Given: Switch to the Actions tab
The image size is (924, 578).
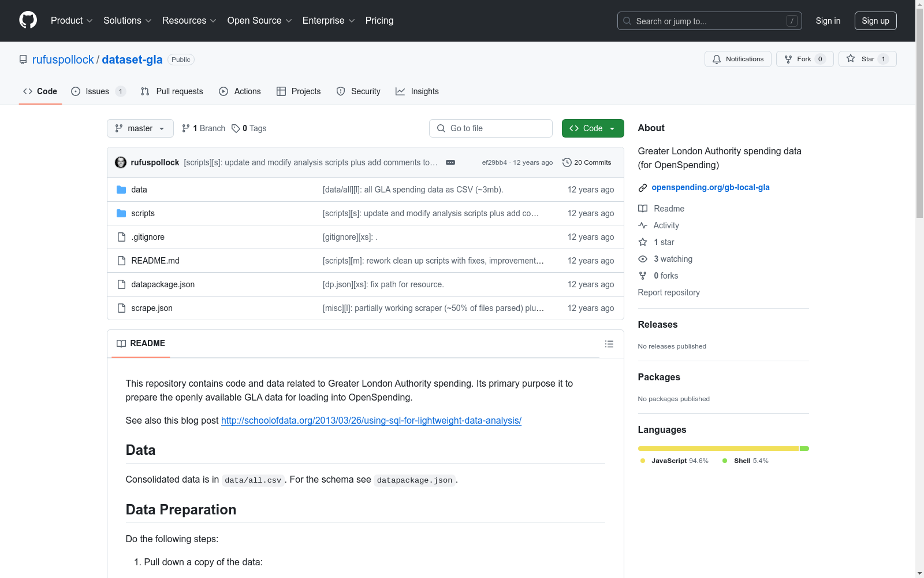Looking at the screenshot, I should 240,91.
